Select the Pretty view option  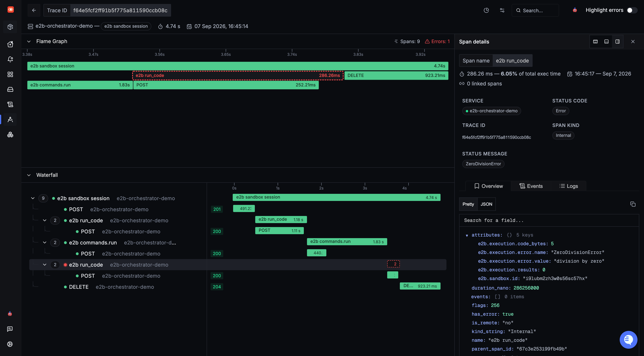point(468,204)
